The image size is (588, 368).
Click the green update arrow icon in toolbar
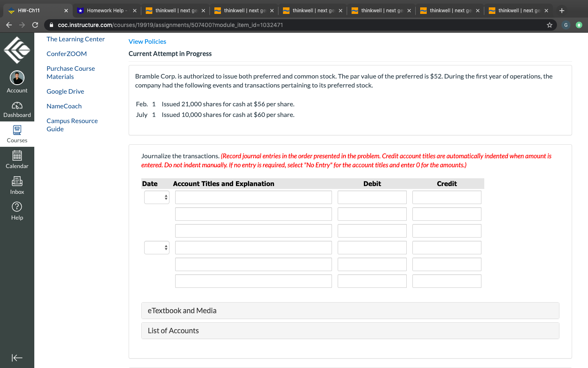coord(579,25)
